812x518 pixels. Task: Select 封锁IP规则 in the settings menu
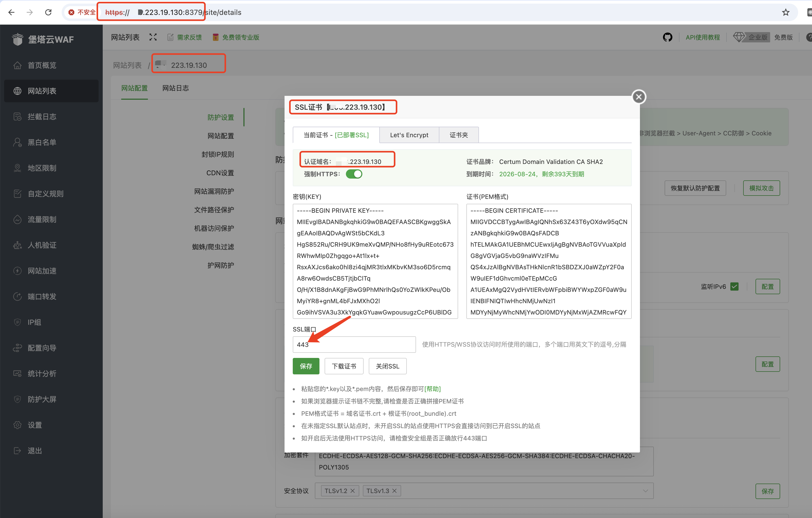[218, 154]
